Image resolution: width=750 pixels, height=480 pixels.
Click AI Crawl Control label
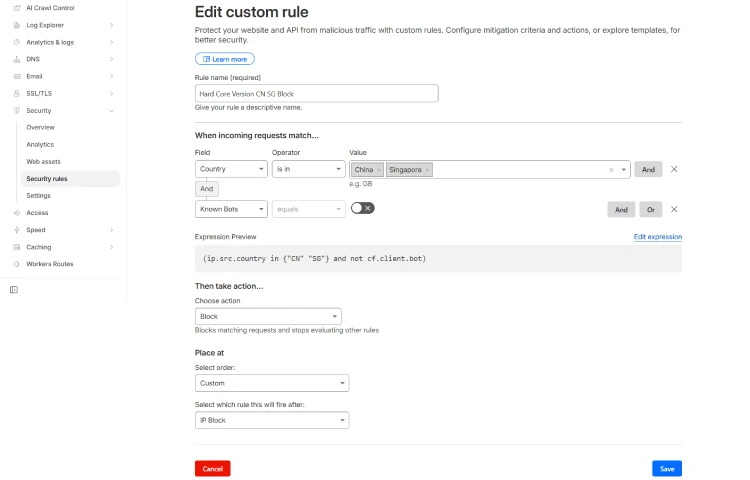(50, 8)
